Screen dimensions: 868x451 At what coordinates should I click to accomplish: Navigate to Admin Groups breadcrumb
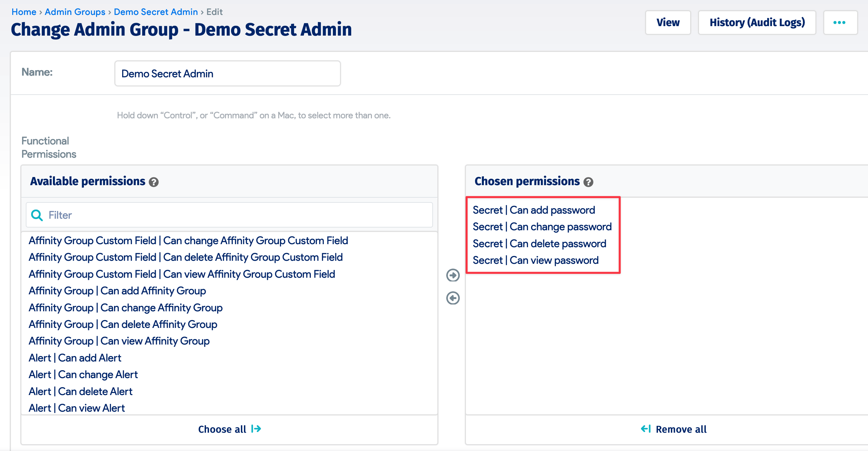pyautogui.click(x=75, y=12)
